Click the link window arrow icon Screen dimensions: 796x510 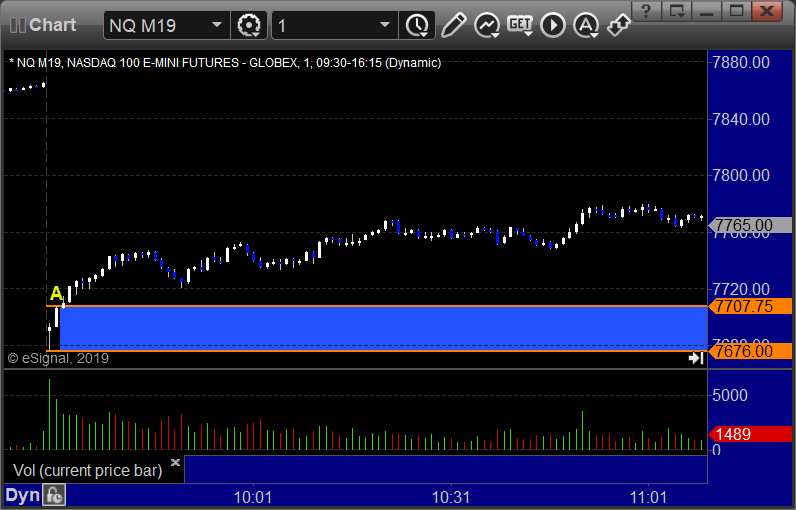coord(618,25)
